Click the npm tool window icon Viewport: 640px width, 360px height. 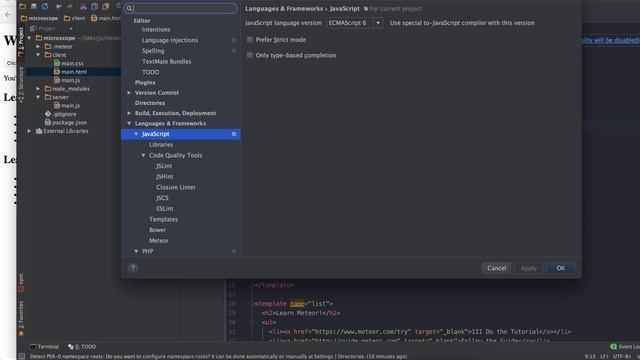pyautogui.click(x=21, y=289)
